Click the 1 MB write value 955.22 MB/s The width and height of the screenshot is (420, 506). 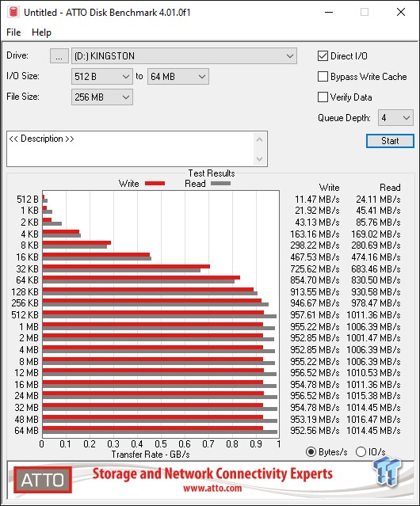point(315,326)
